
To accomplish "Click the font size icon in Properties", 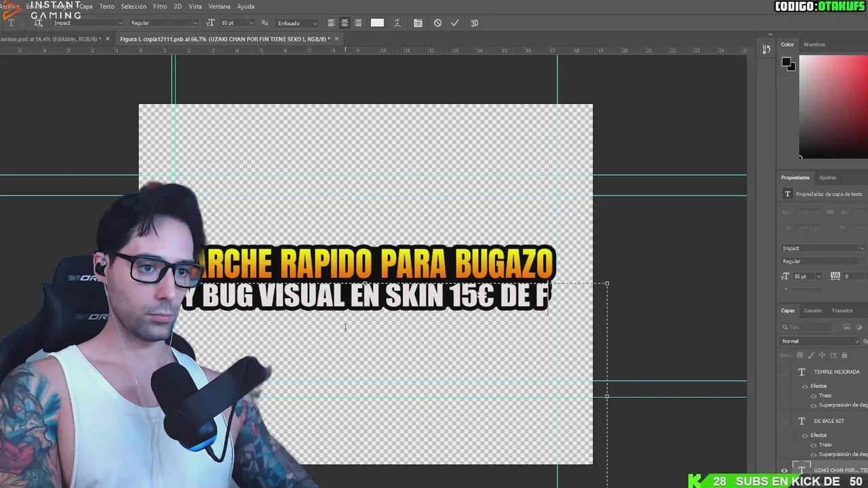I will coord(786,276).
